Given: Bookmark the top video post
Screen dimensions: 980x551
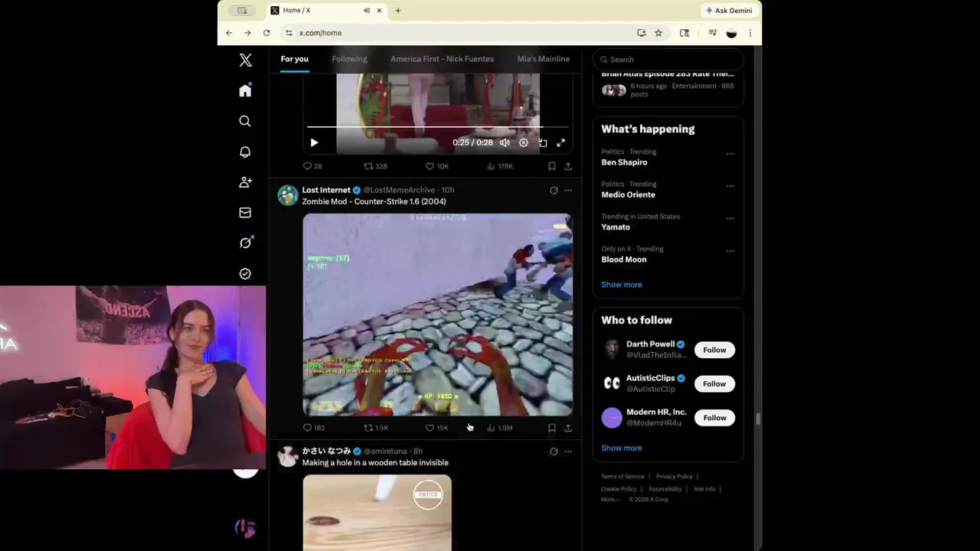Looking at the screenshot, I should click(551, 166).
